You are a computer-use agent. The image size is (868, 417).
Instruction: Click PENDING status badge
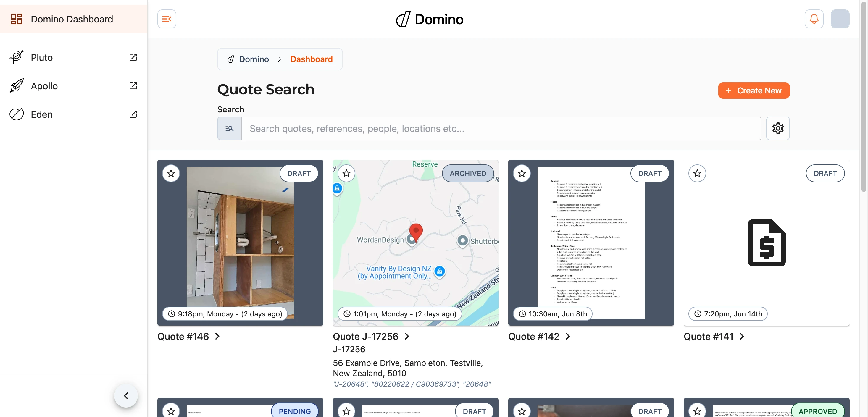[x=295, y=410]
